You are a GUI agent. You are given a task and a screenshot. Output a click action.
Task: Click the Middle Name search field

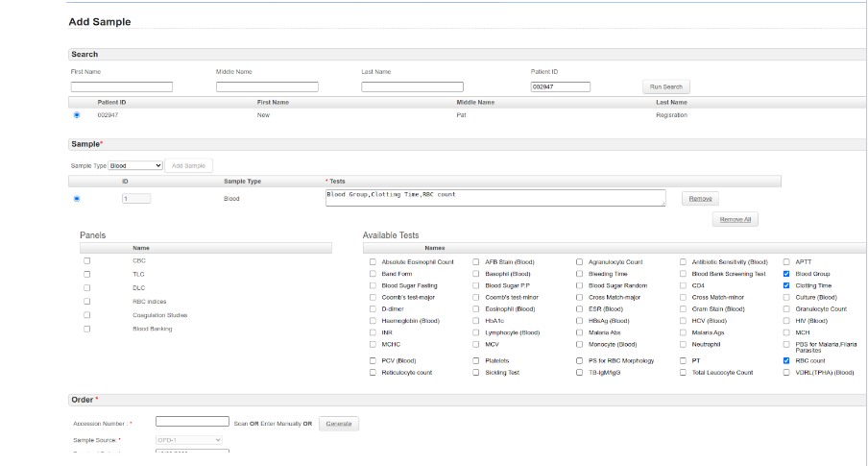pos(267,87)
